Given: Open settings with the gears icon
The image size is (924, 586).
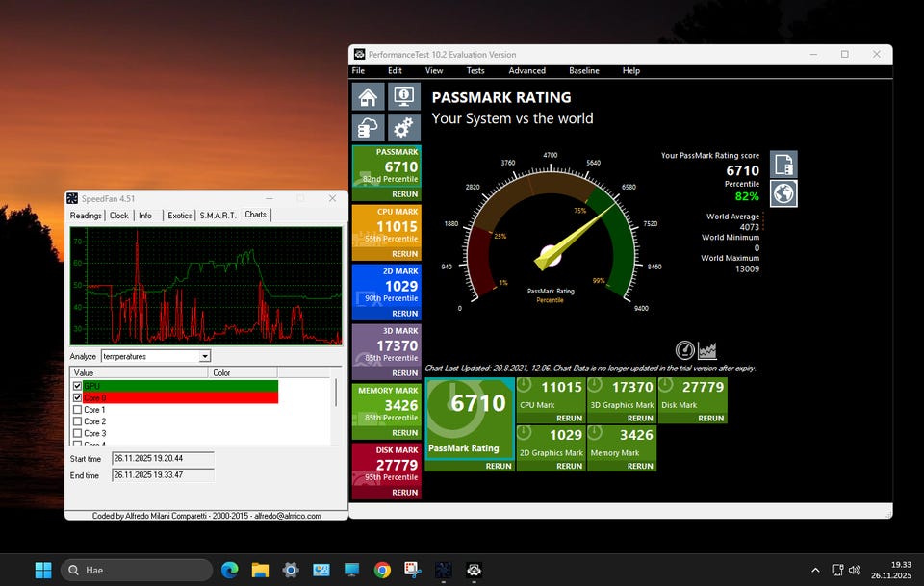Looking at the screenshot, I should pyautogui.click(x=403, y=128).
